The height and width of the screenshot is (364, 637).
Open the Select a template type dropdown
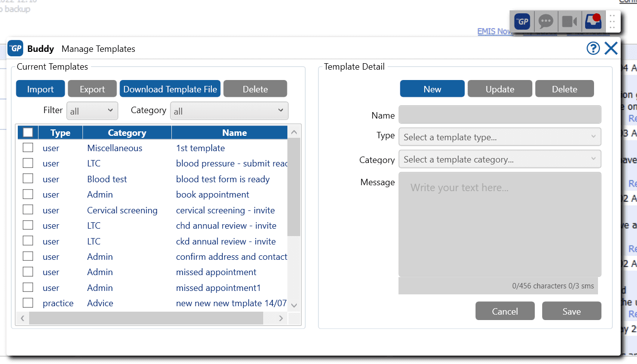(500, 137)
